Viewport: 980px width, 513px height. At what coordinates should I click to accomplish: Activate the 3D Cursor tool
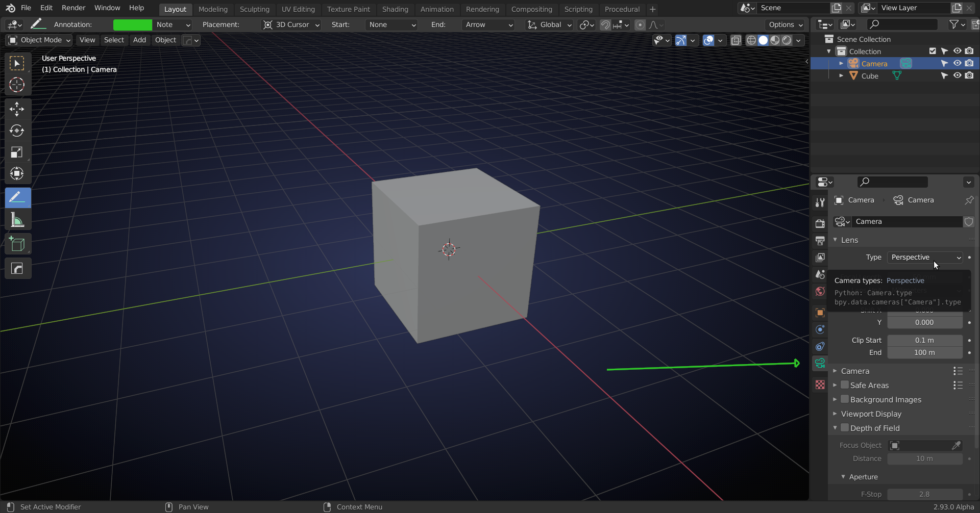tap(17, 85)
